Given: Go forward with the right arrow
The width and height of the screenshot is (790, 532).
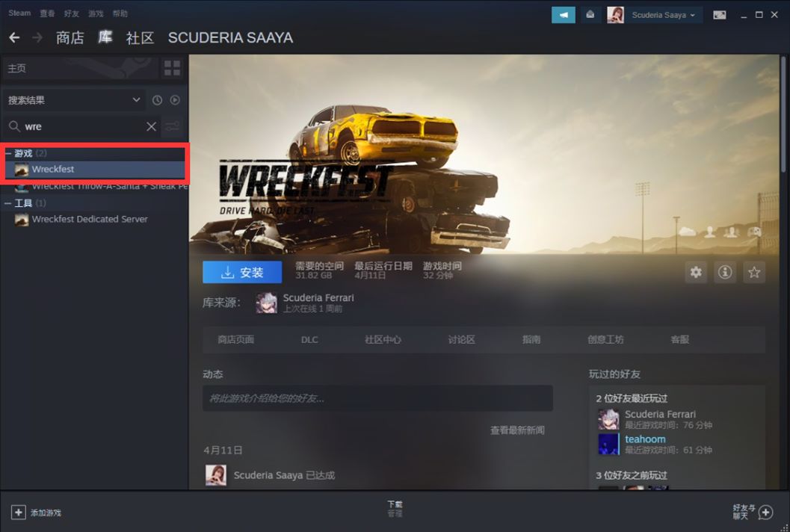Looking at the screenshot, I should pyautogui.click(x=37, y=37).
